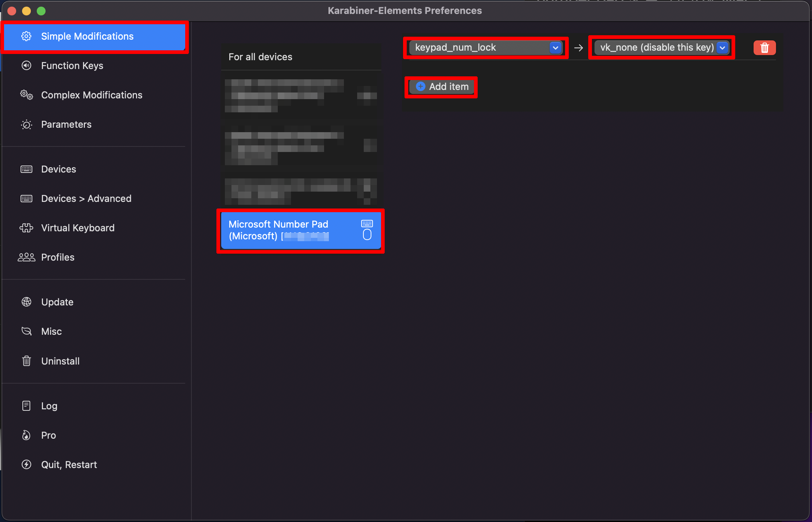The width and height of the screenshot is (812, 522).
Task: Open the Virtual Keyboard settings
Action: click(95, 228)
